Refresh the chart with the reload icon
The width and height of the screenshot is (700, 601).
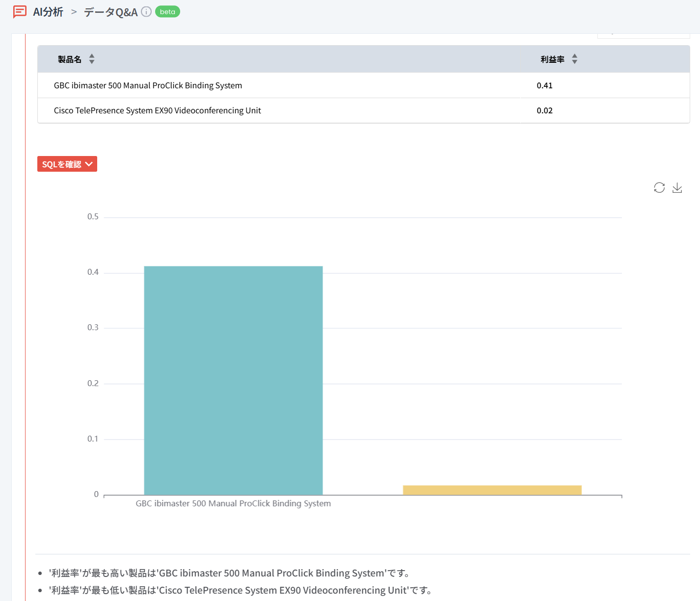pos(659,188)
